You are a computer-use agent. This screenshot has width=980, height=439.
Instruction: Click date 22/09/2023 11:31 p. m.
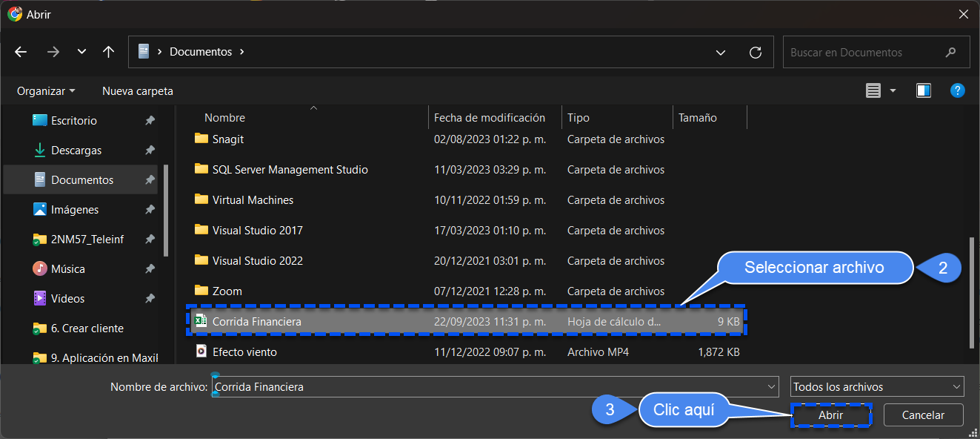pyautogui.click(x=490, y=322)
